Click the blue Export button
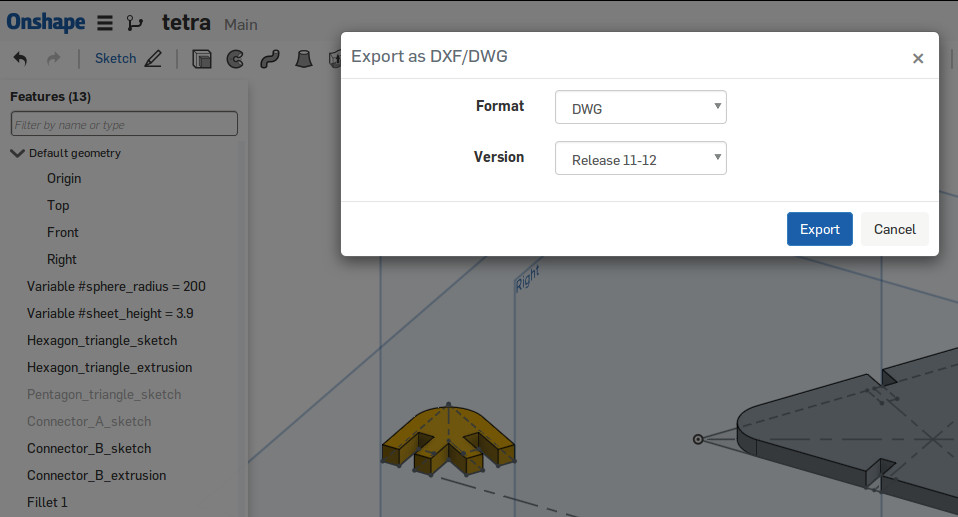958x517 pixels. pyautogui.click(x=819, y=229)
